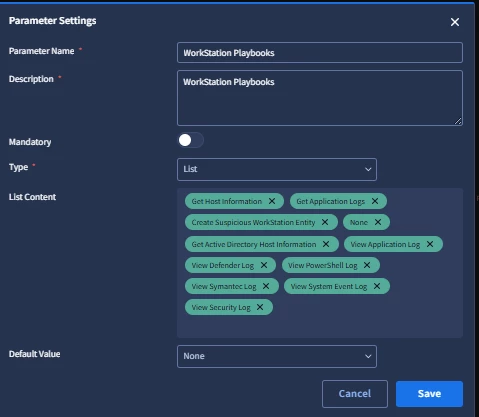Open the Type dropdown showing List

pos(277,169)
